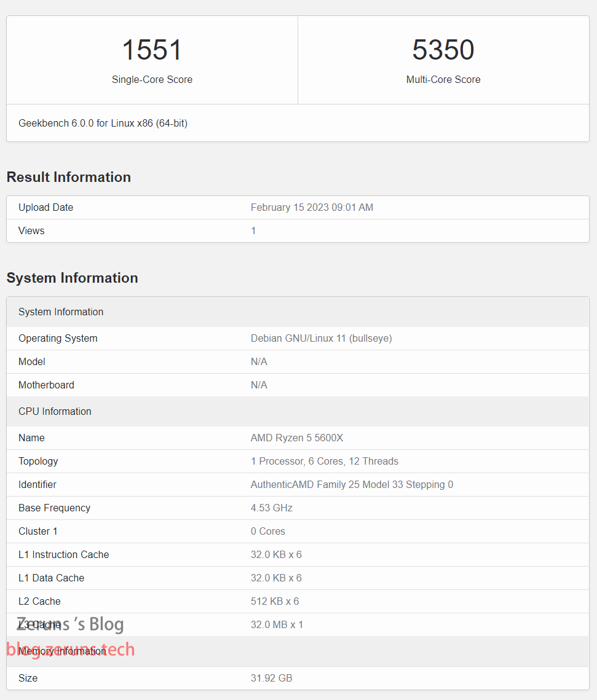Click the AMD Ryzen 5 5600X name

pyautogui.click(x=297, y=438)
